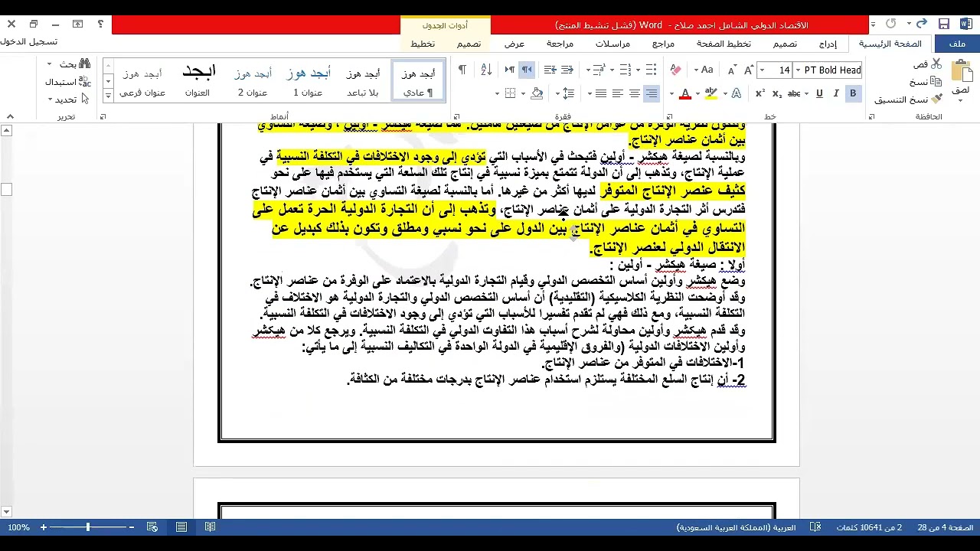Apply red font color A button
Image resolution: width=980 pixels, height=551 pixels.
click(685, 93)
